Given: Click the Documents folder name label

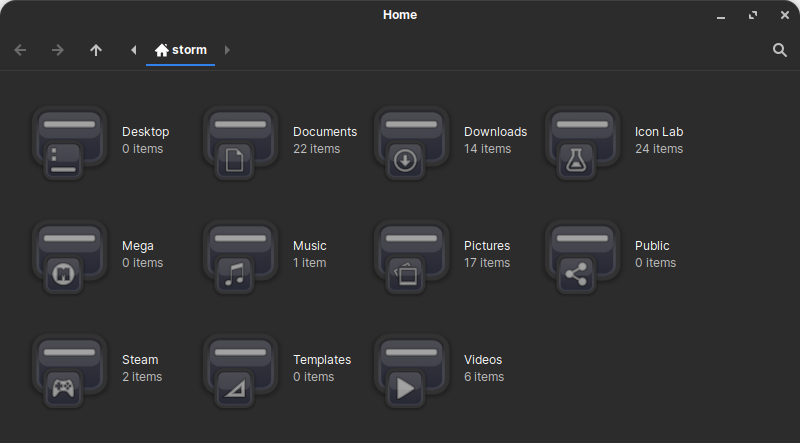Looking at the screenshot, I should [325, 132].
